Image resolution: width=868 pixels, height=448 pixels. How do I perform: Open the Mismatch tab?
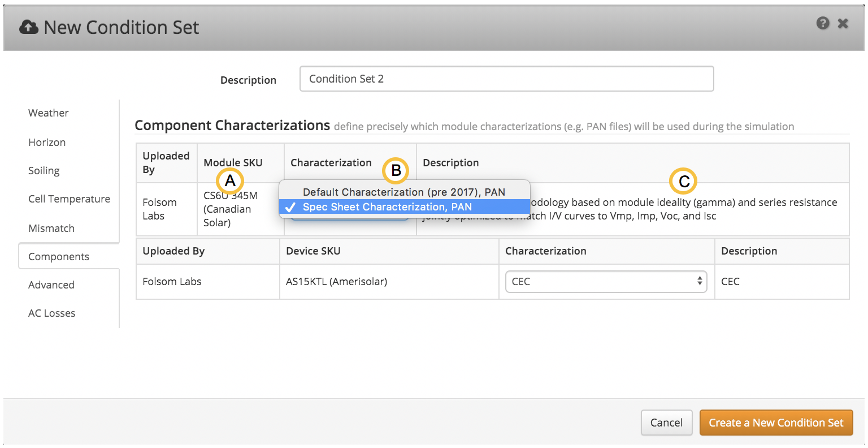pos(51,229)
